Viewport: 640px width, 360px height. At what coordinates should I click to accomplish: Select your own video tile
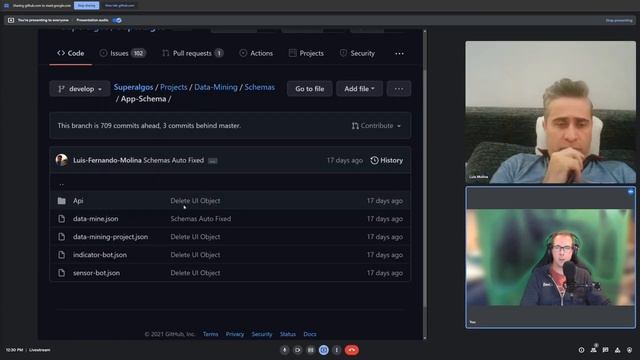pos(550,258)
